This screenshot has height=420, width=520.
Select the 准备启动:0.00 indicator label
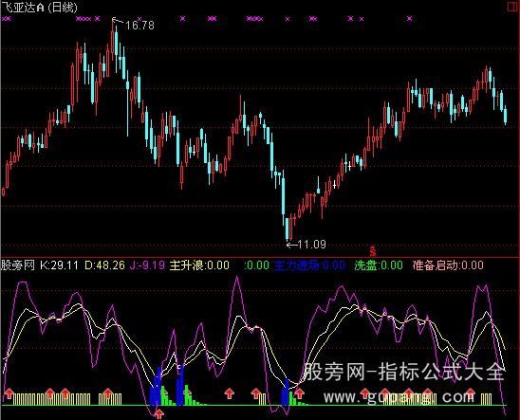point(448,265)
